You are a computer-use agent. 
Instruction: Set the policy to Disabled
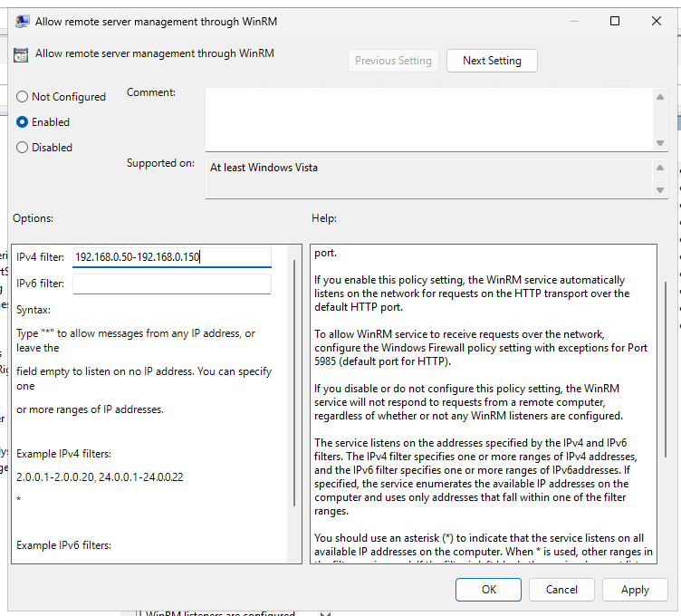pos(23,148)
